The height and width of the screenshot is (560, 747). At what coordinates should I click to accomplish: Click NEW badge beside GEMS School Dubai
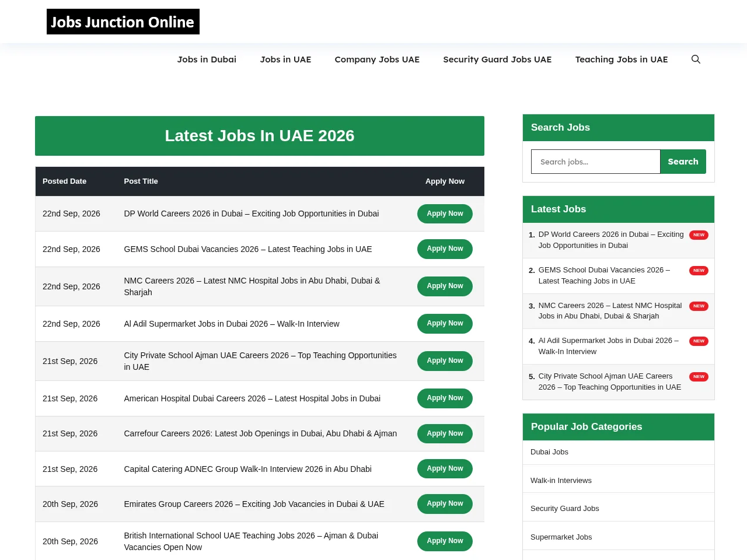699,271
